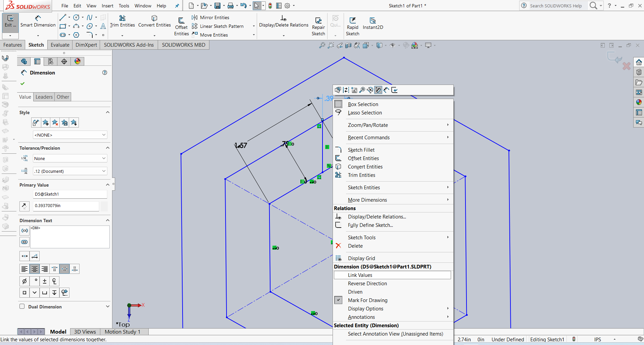Collapse the Style section
Screen dimensions: 644x345
click(108, 112)
